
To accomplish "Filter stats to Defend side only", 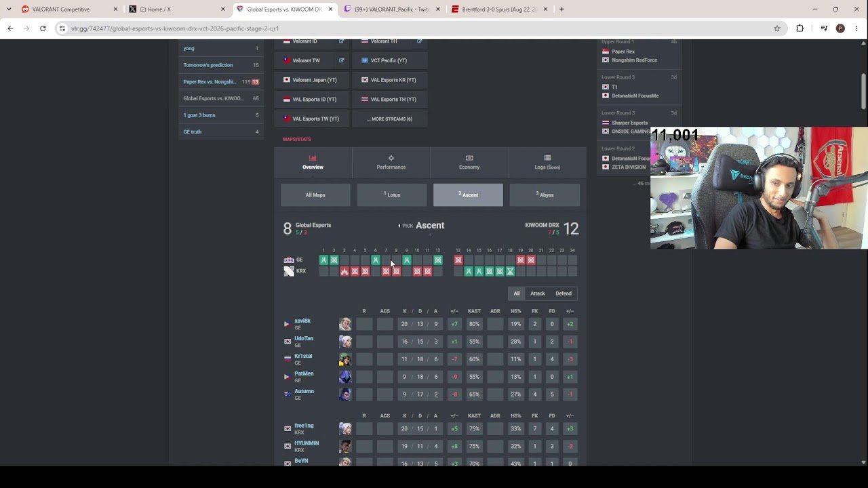I will tap(564, 293).
